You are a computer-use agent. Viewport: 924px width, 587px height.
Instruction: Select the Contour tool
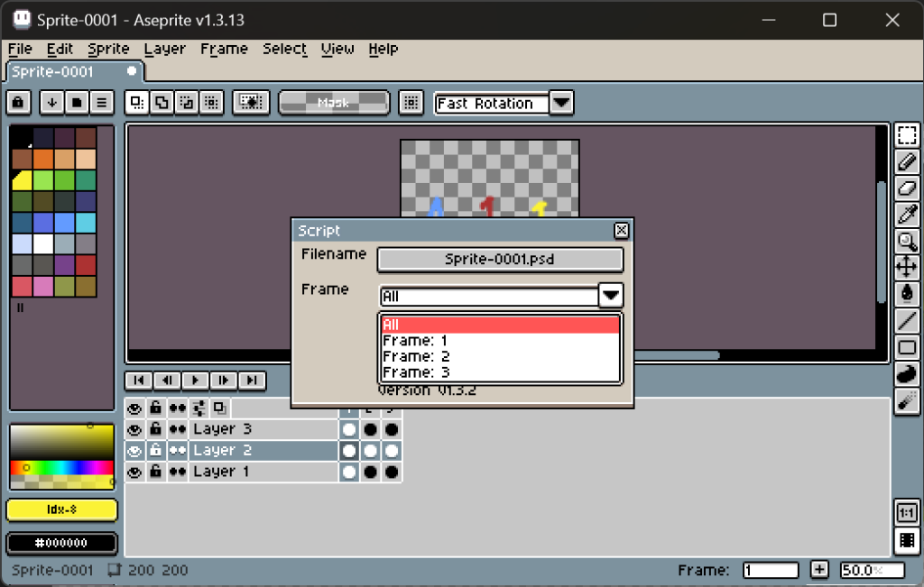pyautogui.click(x=906, y=373)
